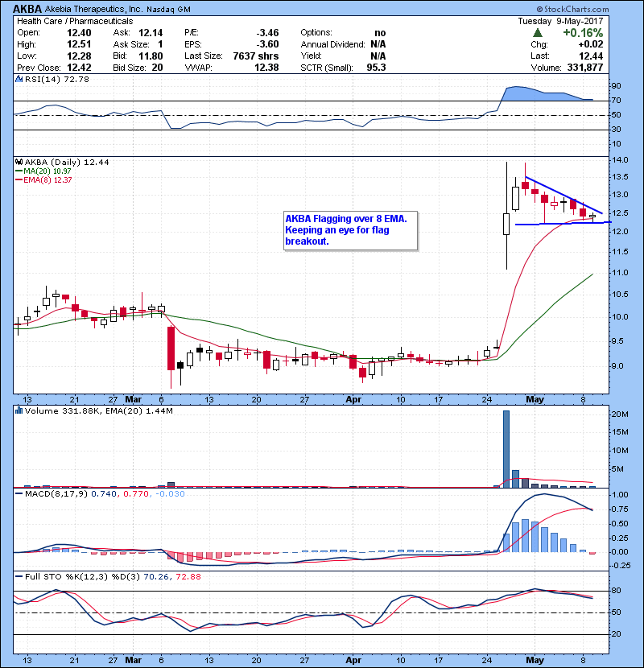The height and width of the screenshot is (668, 644).
Task: Click the green up-triangle change icon
Action: 538,32
